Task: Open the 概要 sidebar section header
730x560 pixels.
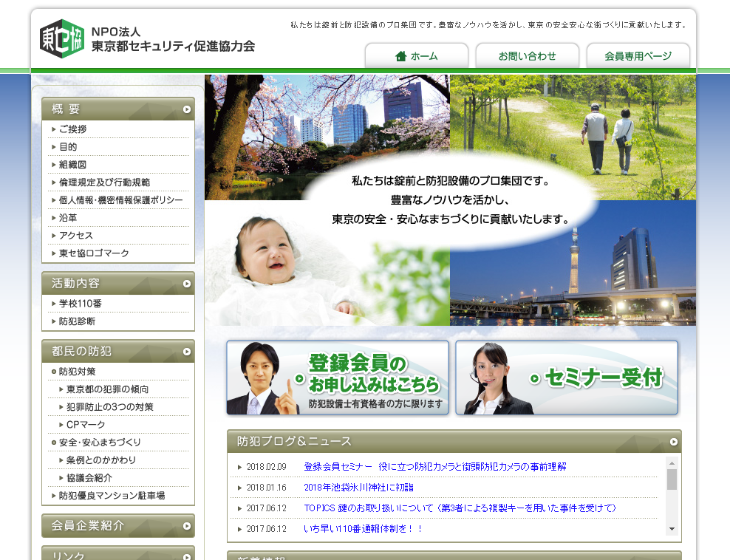Action: tap(118, 109)
